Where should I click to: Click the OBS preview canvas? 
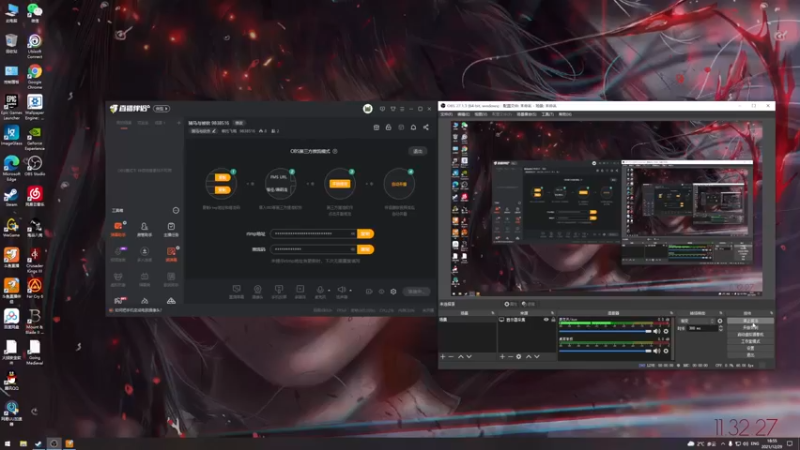607,208
